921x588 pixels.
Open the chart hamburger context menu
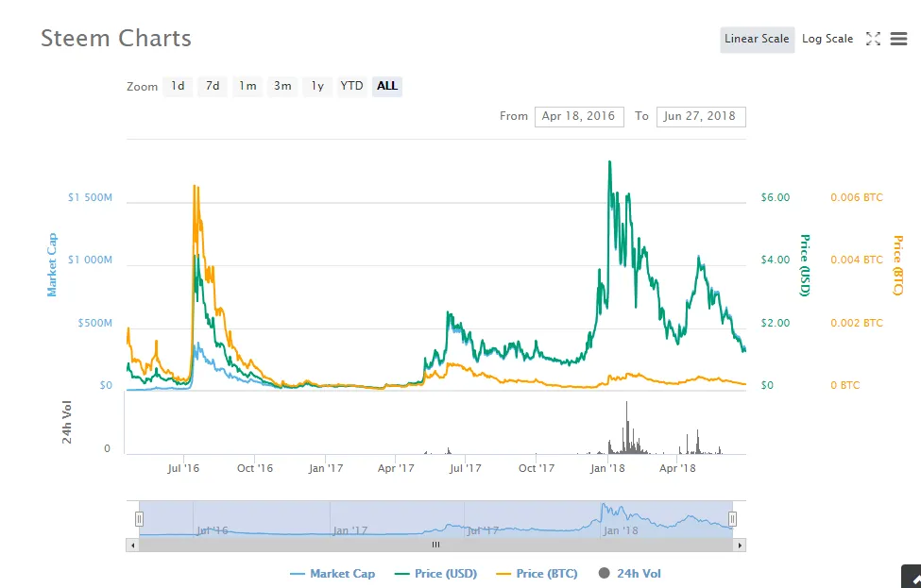[x=898, y=39]
